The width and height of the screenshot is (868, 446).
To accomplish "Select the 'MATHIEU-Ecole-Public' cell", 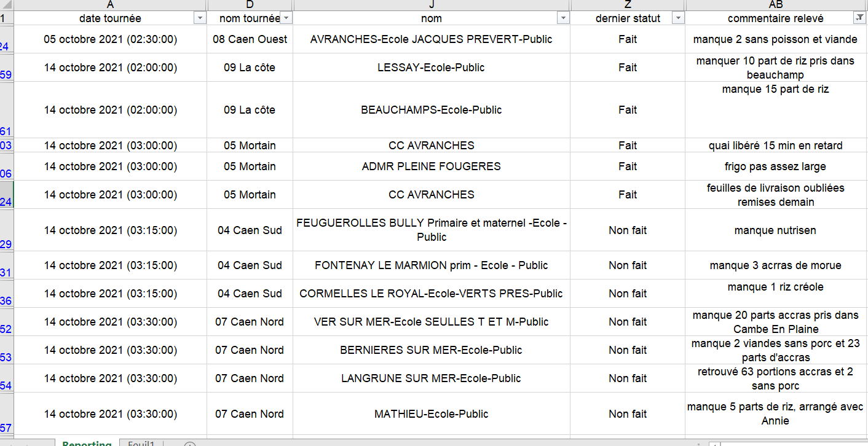I will pos(432,414).
